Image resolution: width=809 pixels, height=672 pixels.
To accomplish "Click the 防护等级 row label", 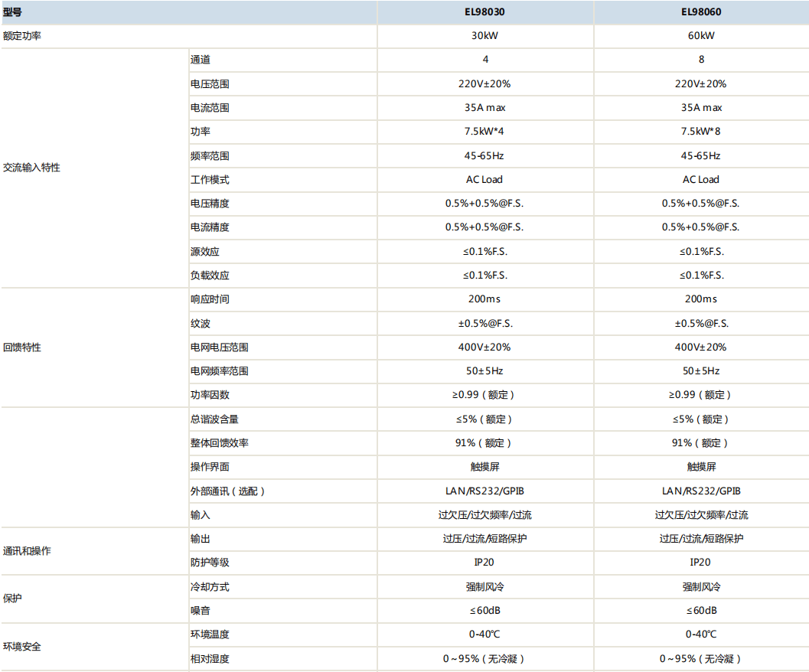I will pyautogui.click(x=210, y=563).
